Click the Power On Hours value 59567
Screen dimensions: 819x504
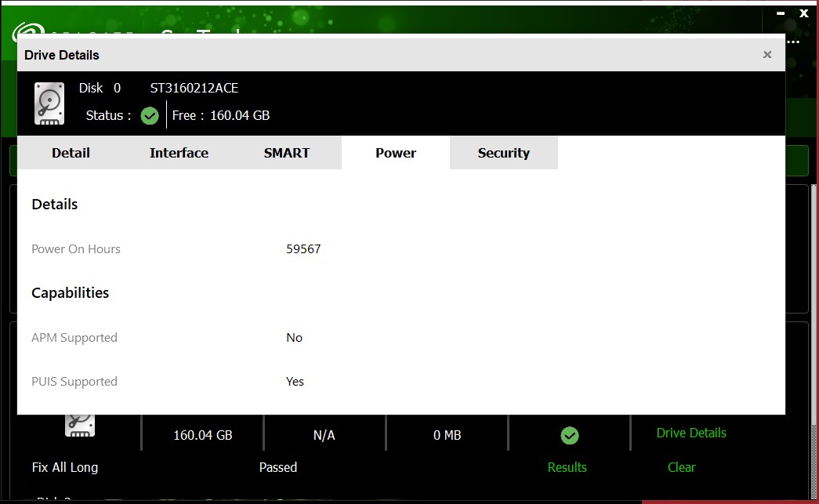coord(303,249)
